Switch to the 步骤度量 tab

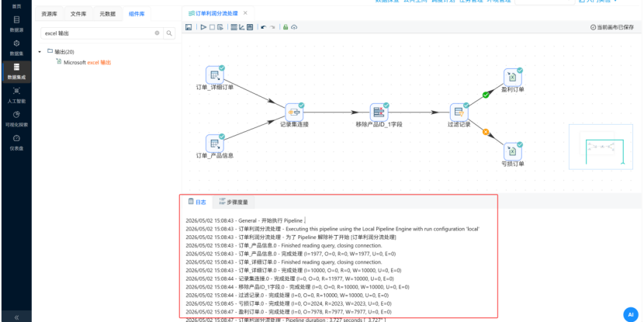point(234,202)
